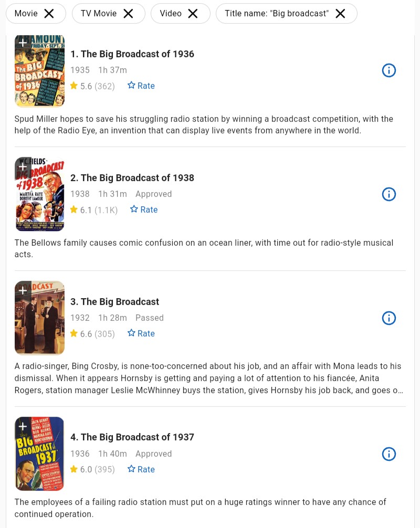
Task: Rate The Big Broadcast of 1936
Action: click(x=141, y=86)
